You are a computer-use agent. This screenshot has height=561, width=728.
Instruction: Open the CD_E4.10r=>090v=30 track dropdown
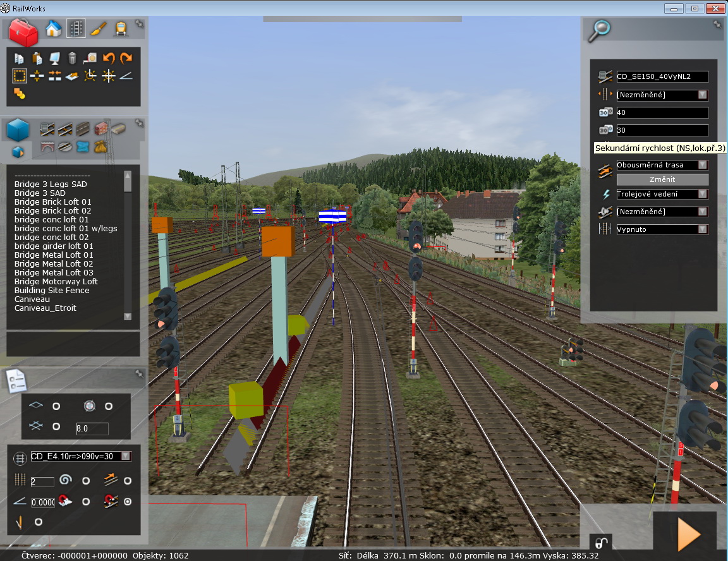click(x=81, y=456)
